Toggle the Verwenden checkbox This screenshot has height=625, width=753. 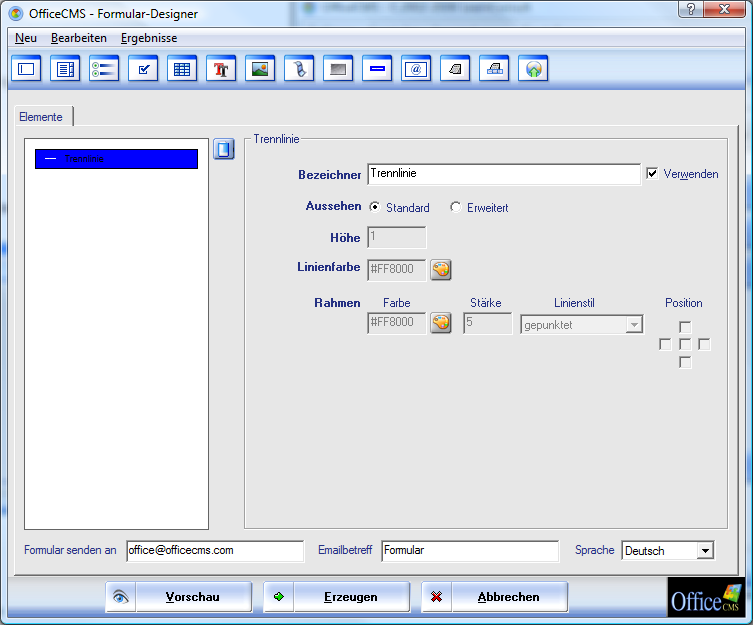(x=652, y=173)
